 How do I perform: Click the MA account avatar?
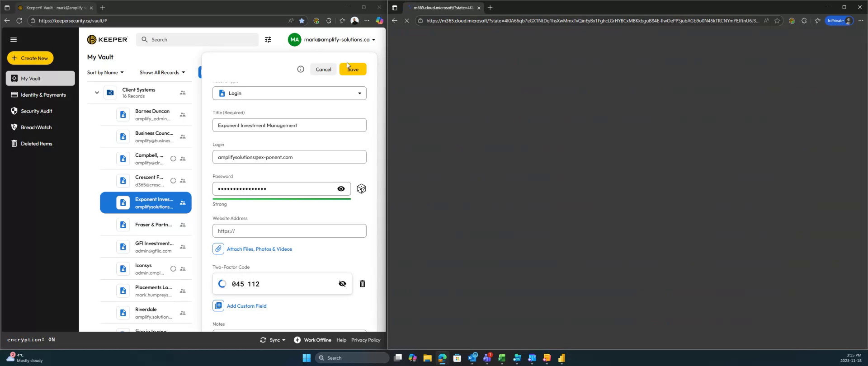294,40
